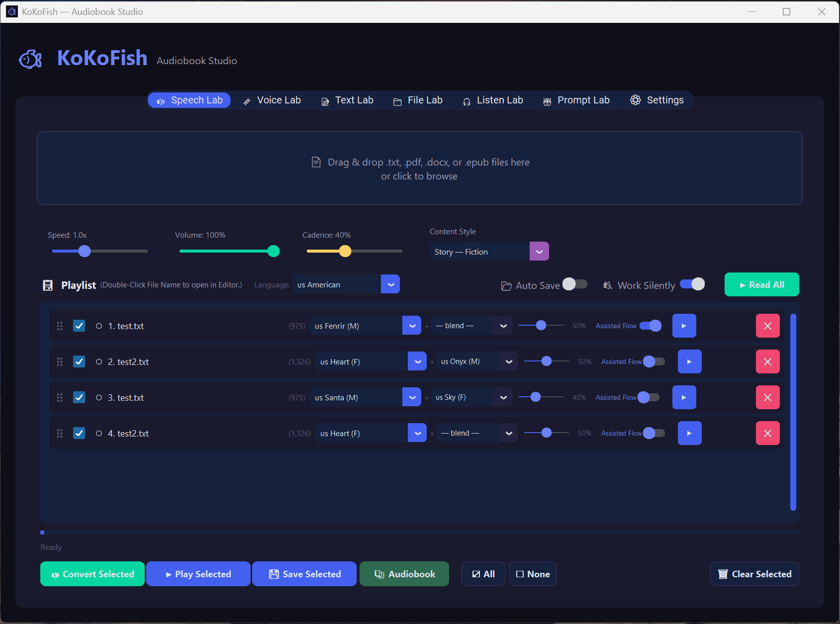Remove 1. test.txt with the red X
Viewport: 840px width, 624px height.
tap(767, 326)
